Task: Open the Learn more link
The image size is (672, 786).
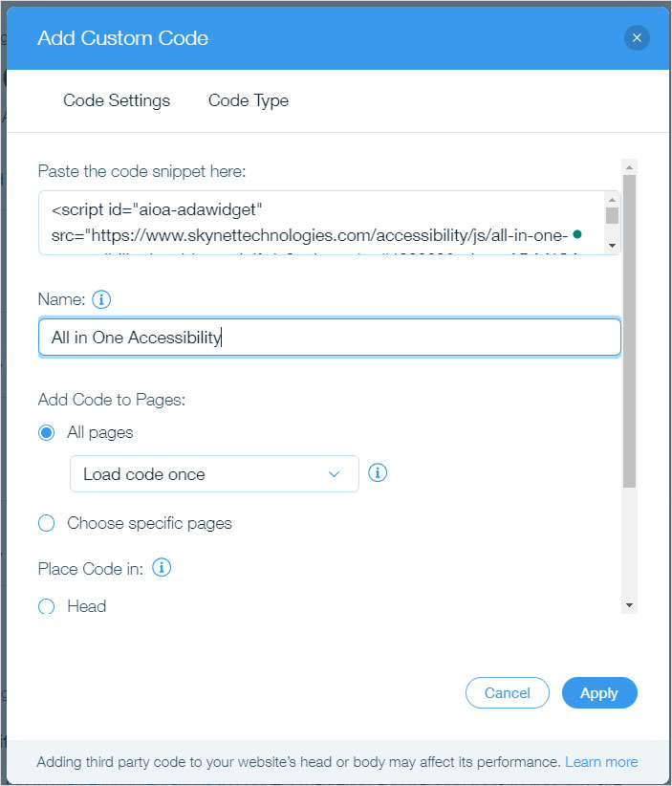Action: click(x=601, y=762)
